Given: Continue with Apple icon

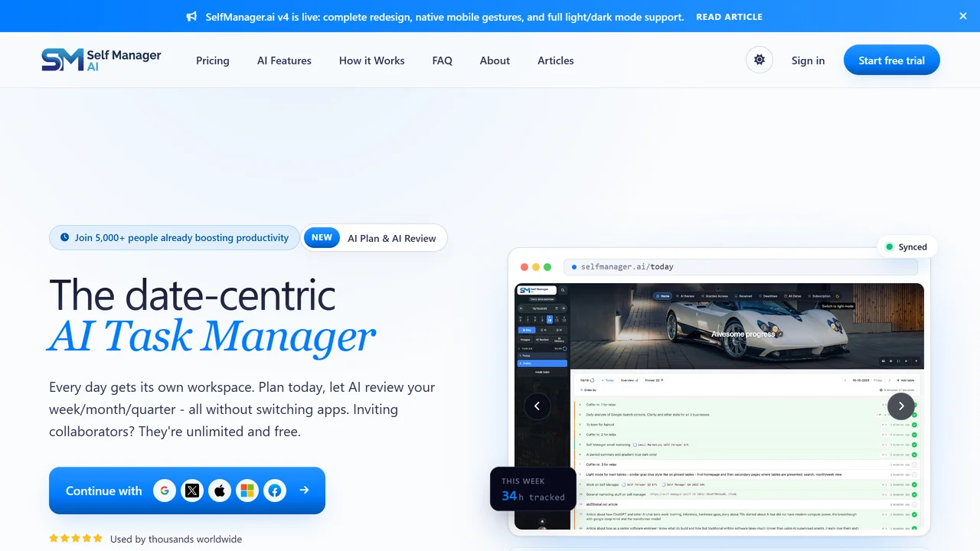Looking at the screenshot, I should point(220,491).
